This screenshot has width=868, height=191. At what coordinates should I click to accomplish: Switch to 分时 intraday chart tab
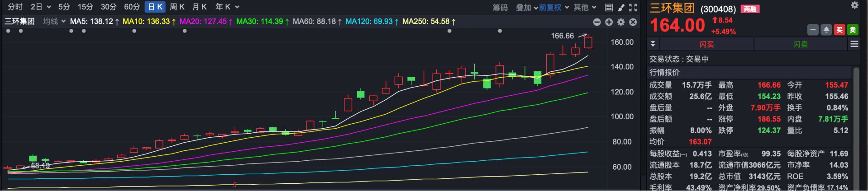(15, 7)
